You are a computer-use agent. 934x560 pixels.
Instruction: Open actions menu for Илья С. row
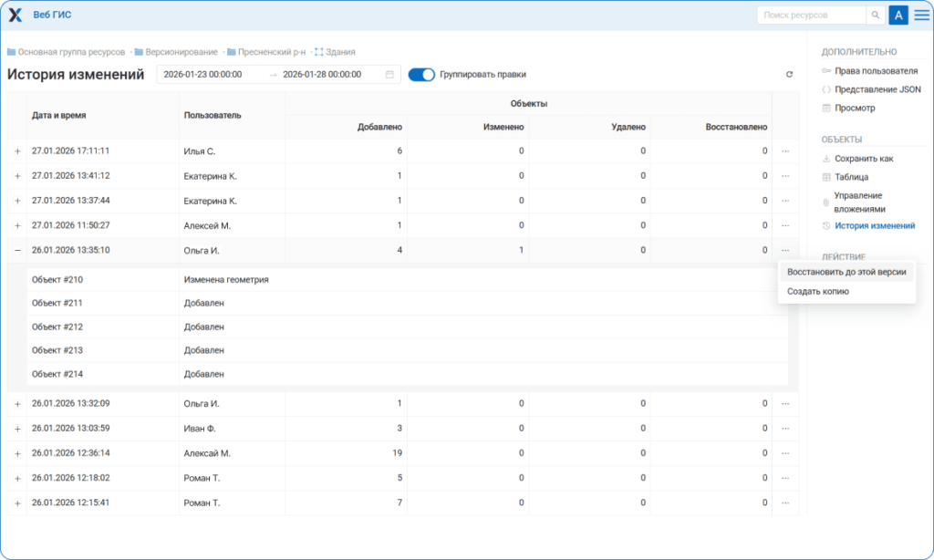[x=785, y=150]
